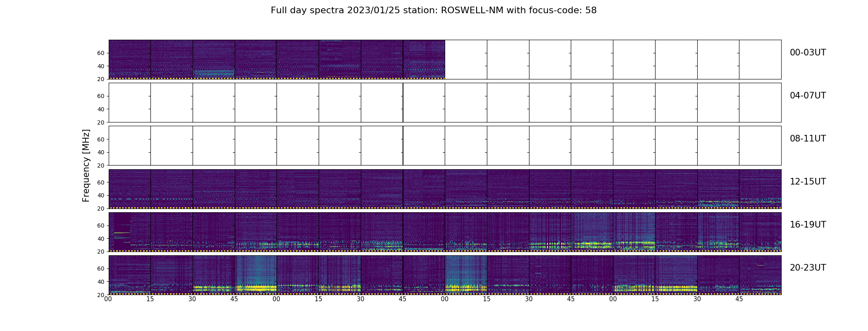Click inside the empty 04-07UT plot panel
Screen dimensions: 868x331
(x=445, y=103)
